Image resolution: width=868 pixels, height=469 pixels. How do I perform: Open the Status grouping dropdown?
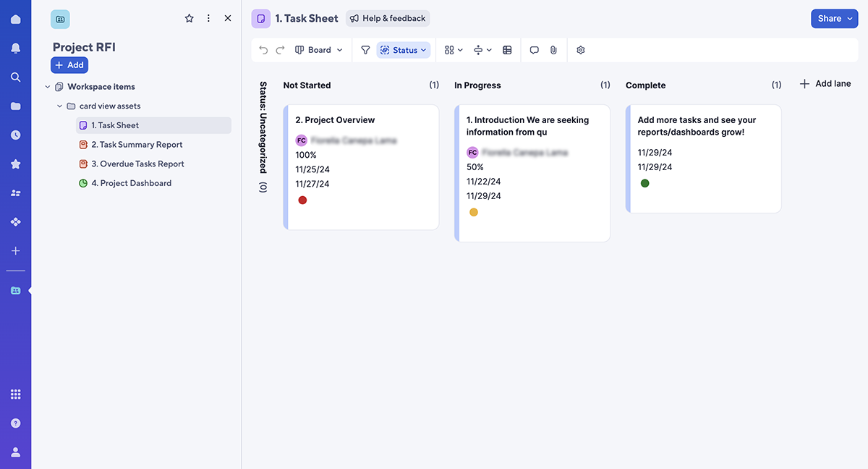pos(404,50)
